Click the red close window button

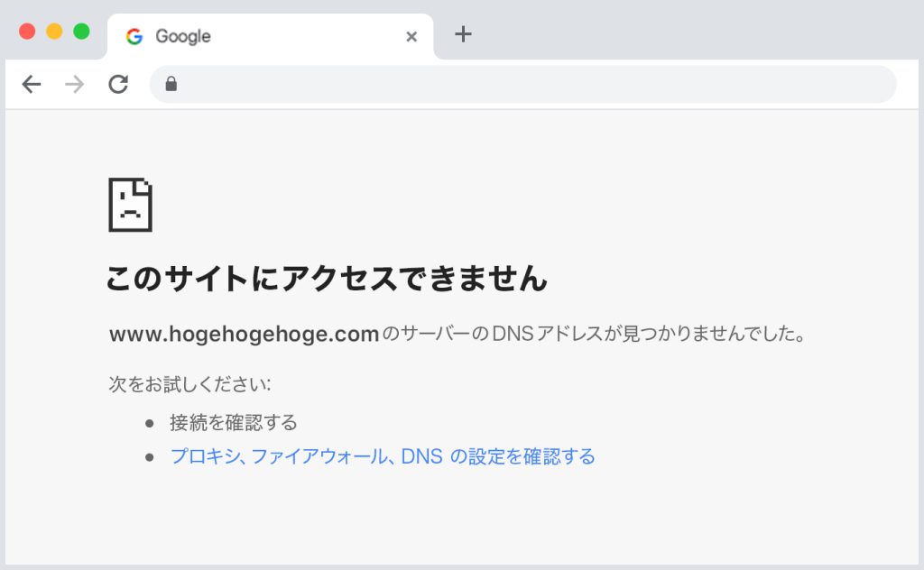pyautogui.click(x=27, y=32)
